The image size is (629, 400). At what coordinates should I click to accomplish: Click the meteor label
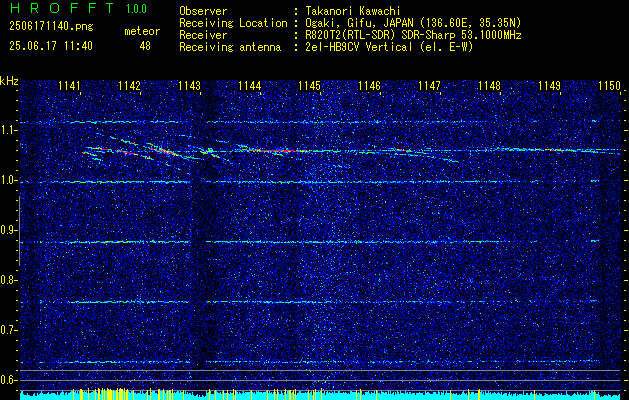[x=142, y=31]
